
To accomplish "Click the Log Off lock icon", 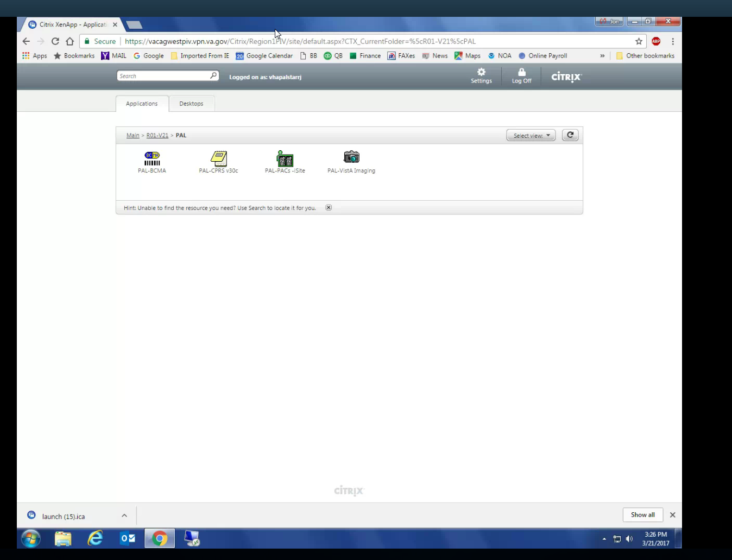I will [521, 76].
